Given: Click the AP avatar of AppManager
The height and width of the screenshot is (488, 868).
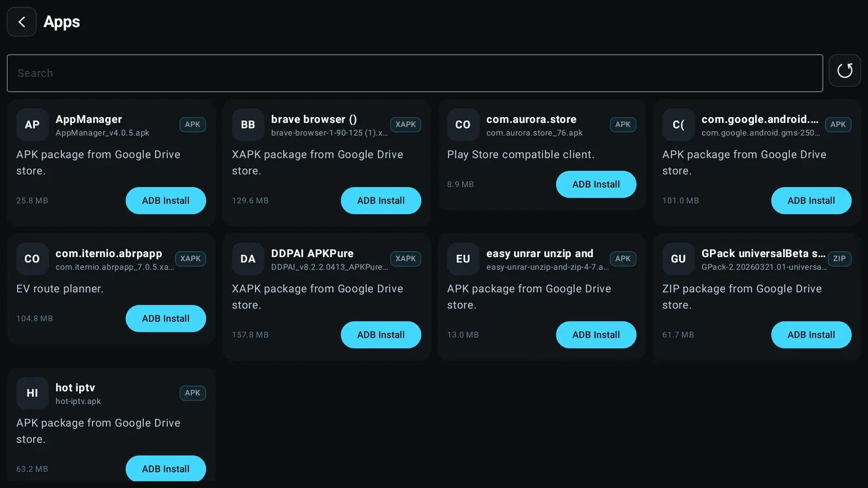Looking at the screenshot, I should (32, 125).
